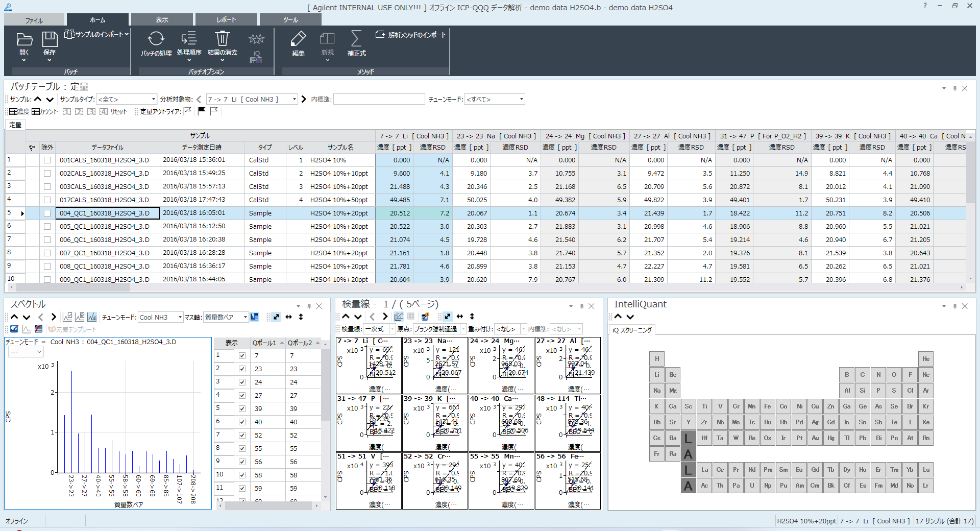The width and height of the screenshot is (980, 531).
Task: Click calibration curve method update icon
Action: coord(425,317)
